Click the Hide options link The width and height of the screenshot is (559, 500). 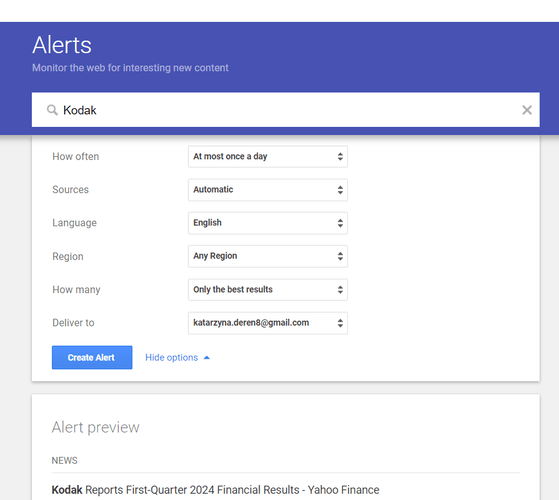(x=171, y=357)
